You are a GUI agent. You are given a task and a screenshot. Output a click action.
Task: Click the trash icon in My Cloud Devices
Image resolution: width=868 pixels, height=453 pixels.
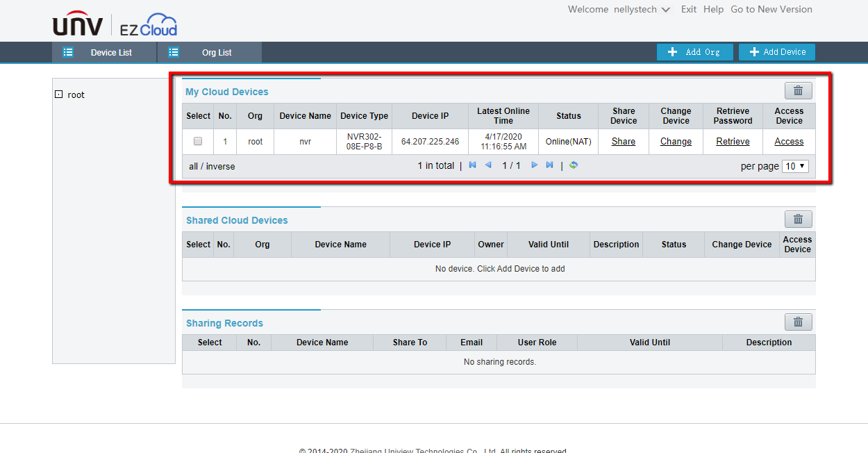[x=798, y=90]
